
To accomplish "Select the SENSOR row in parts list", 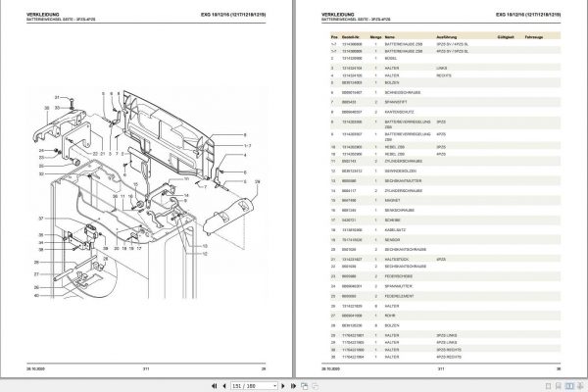I will pyautogui.click(x=445, y=240).
